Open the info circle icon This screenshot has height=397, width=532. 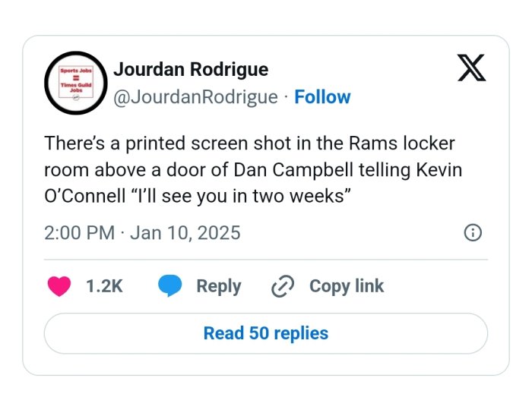pyautogui.click(x=472, y=232)
